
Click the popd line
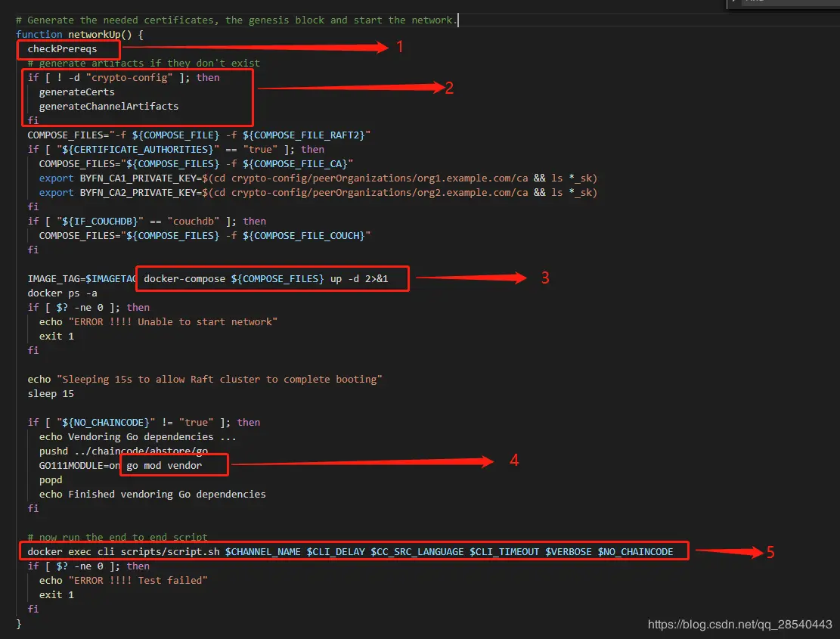51,480
